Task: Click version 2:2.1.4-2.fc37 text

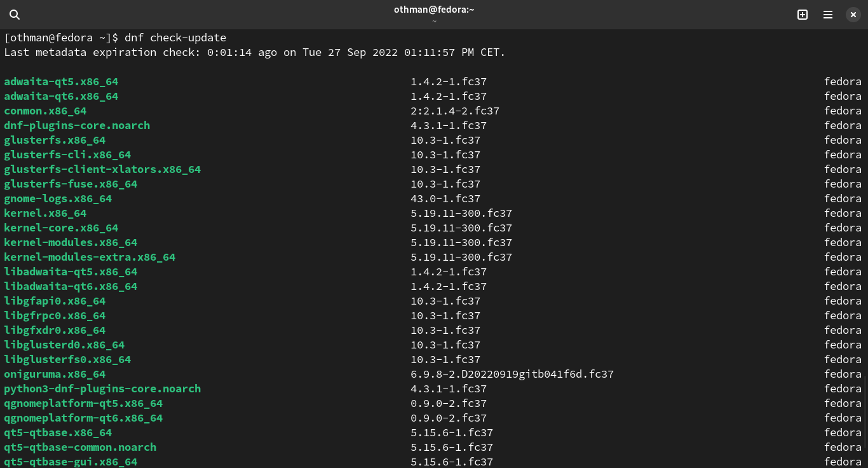Action: point(455,111)
